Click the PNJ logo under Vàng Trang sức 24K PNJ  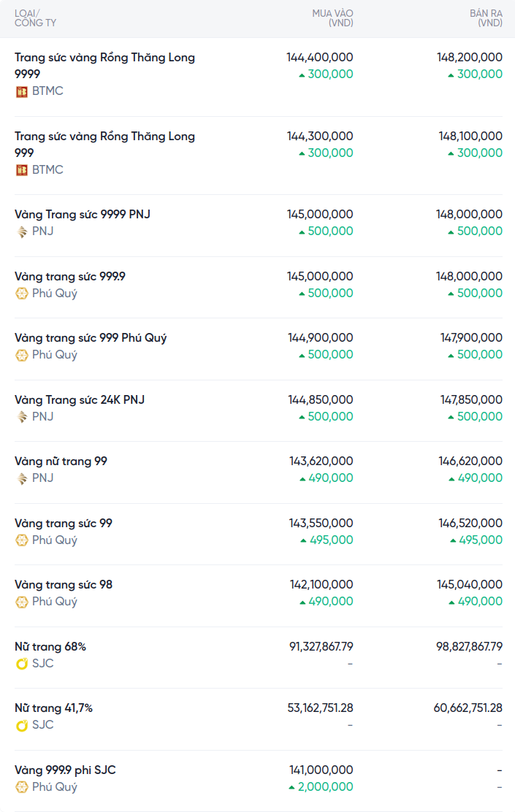click(22, 417)
